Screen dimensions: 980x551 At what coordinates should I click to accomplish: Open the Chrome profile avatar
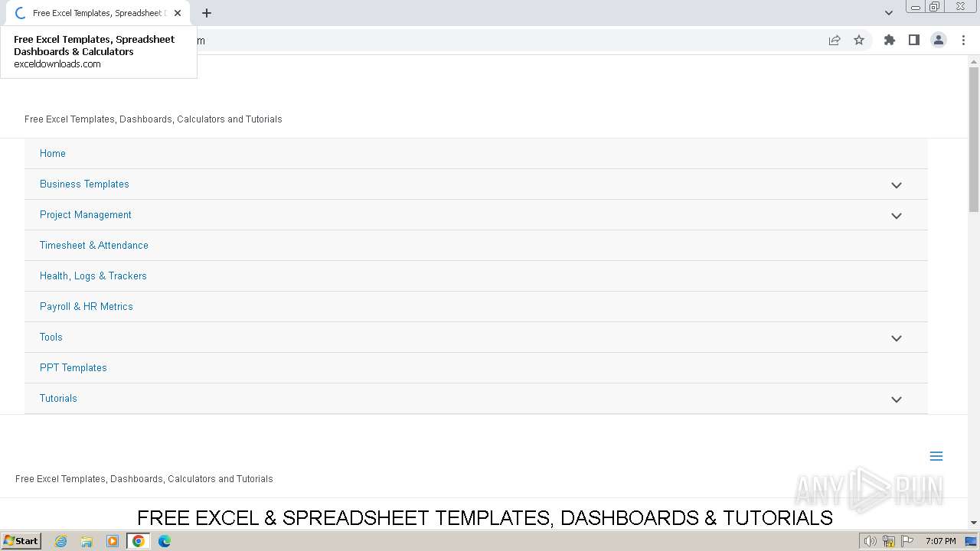point(939,41)
